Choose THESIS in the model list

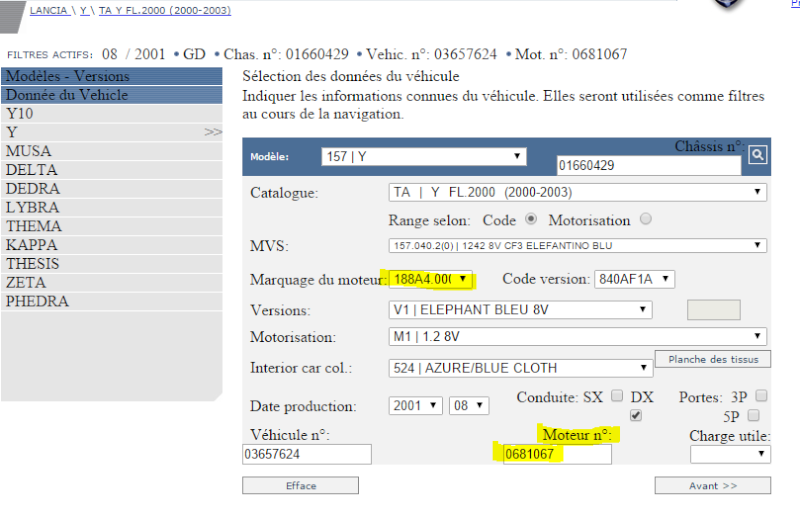pyautogui.click(x=112, y=264)
